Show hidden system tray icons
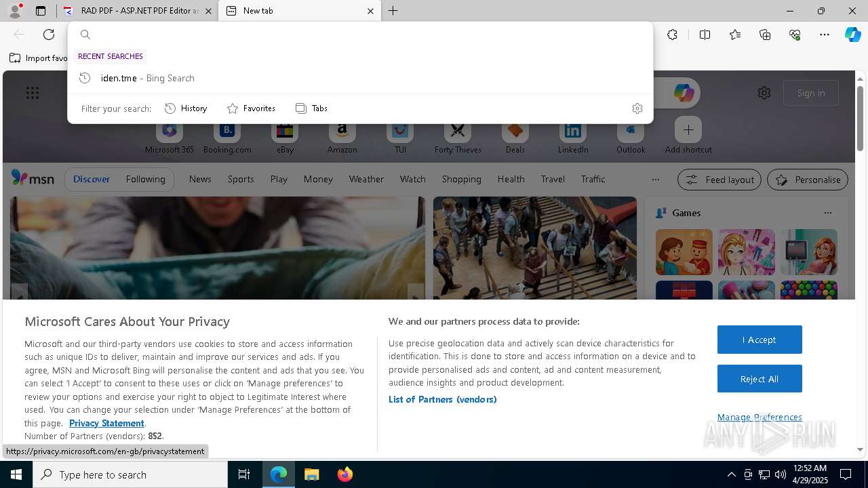868x488 pixels. pyautogui.click(x=731, y=474)
